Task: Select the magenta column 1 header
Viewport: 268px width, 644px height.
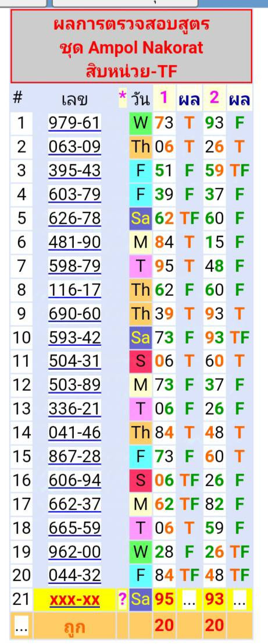Action: [164, 98]
